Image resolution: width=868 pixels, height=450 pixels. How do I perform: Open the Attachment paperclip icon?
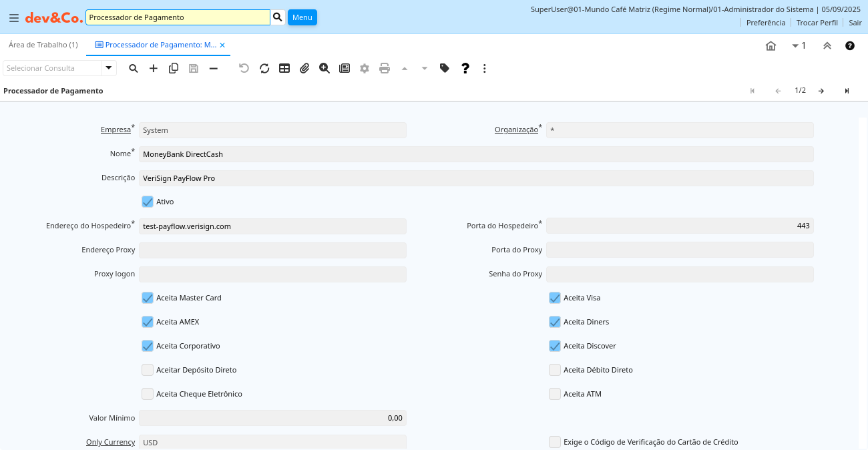(x=304, y=68)
